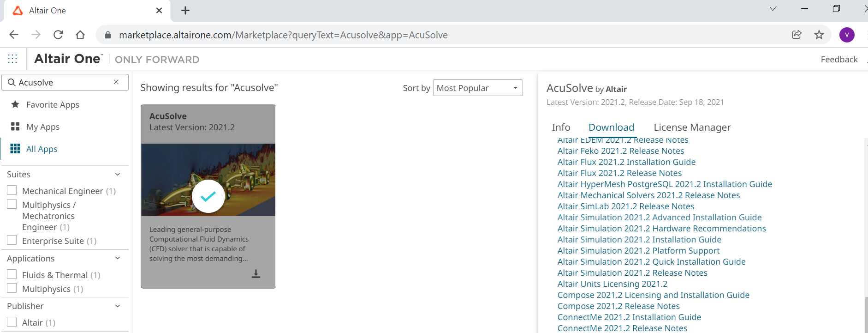Viewport: 868px width, 333px height.
Task: Collapse the Applications filter section
Action: (x=118, y=258)
